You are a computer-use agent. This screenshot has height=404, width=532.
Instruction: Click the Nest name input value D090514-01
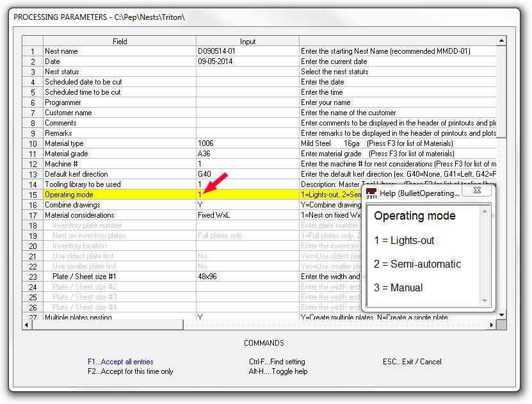tap(216, 51)
